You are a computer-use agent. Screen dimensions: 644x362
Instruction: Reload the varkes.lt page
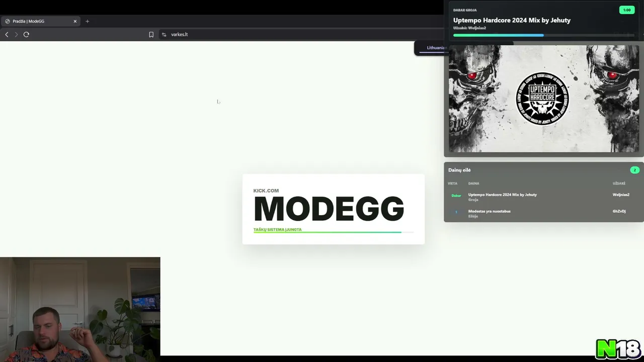26,34
